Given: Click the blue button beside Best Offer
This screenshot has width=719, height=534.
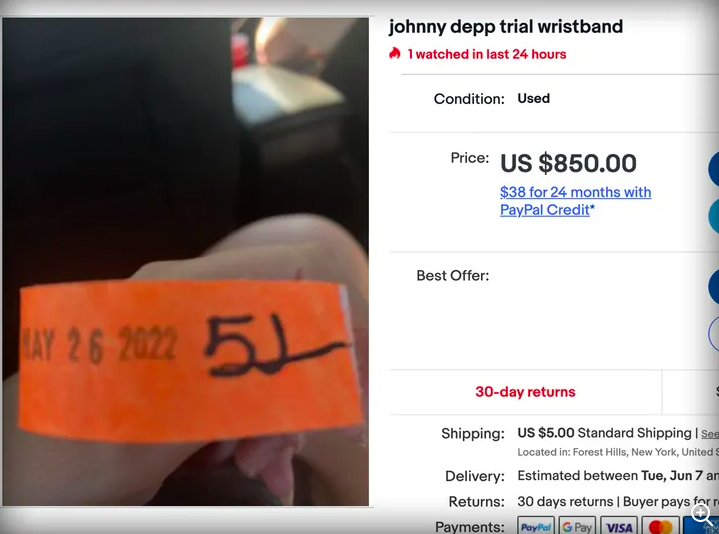Looking at the screenshot, I should (714, 287).
